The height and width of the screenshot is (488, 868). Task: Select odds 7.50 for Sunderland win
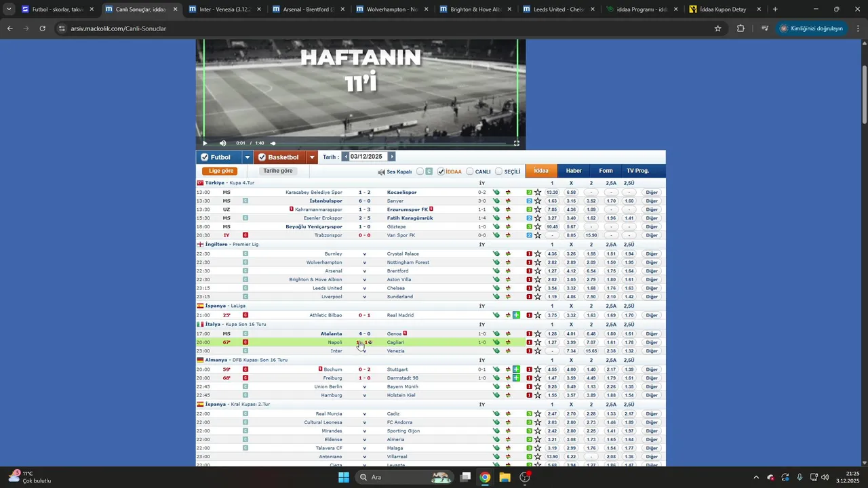[591, 297]
